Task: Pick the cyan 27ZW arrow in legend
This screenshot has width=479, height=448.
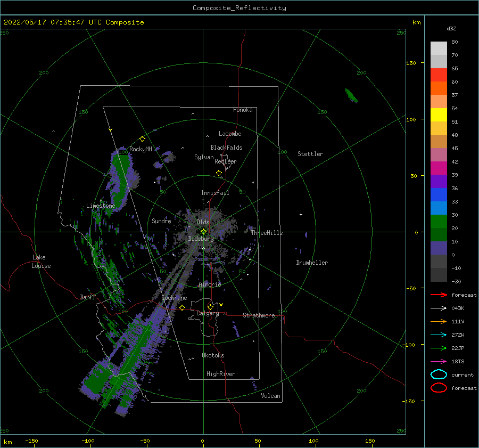Action: tap(439, 335)
